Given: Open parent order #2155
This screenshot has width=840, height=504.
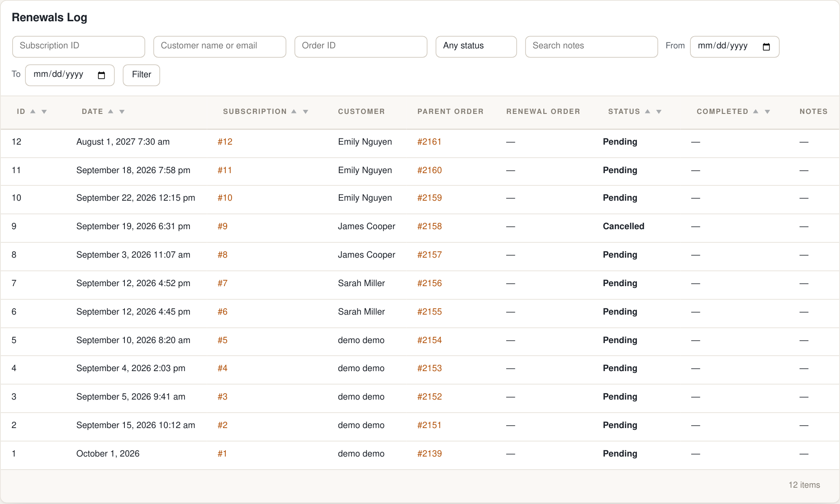Looking at the screenshot, I should [429, 312].
